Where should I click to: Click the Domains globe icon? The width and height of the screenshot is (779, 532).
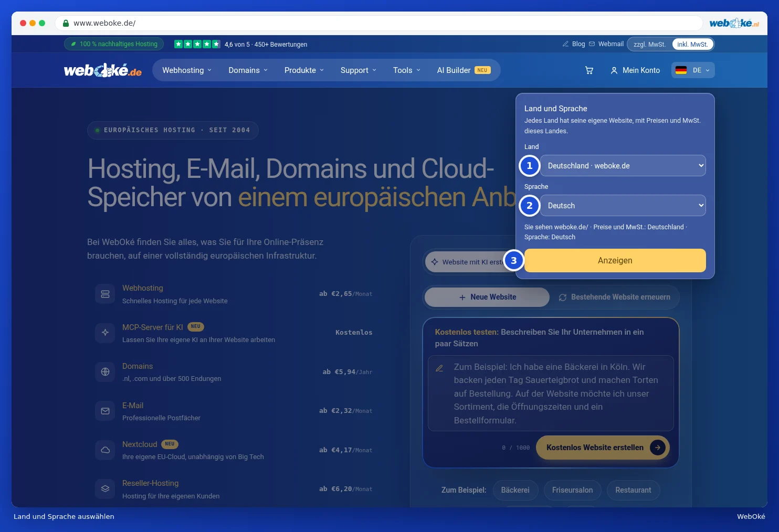tap(105, 372)
